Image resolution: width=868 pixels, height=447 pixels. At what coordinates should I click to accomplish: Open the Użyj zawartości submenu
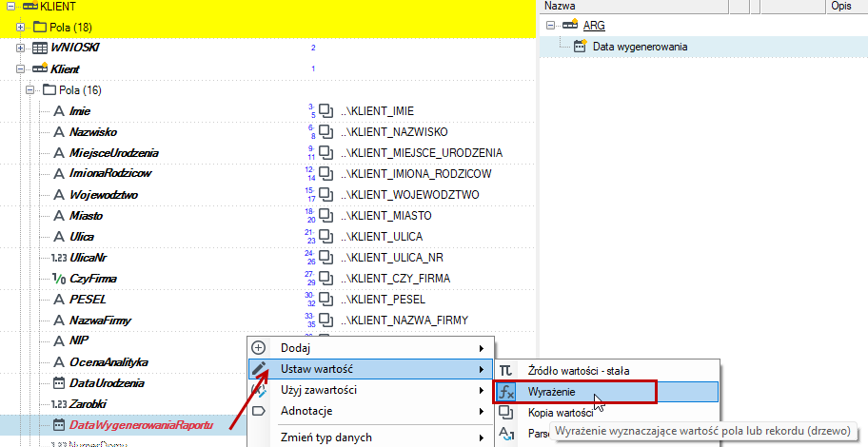369,390
